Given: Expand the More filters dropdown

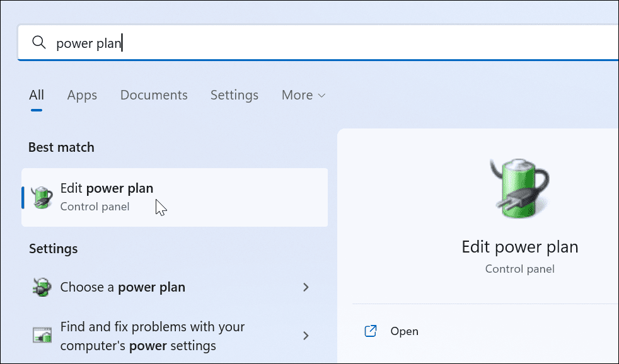Looking at the screenshot, I should click(x=303, y=95).
